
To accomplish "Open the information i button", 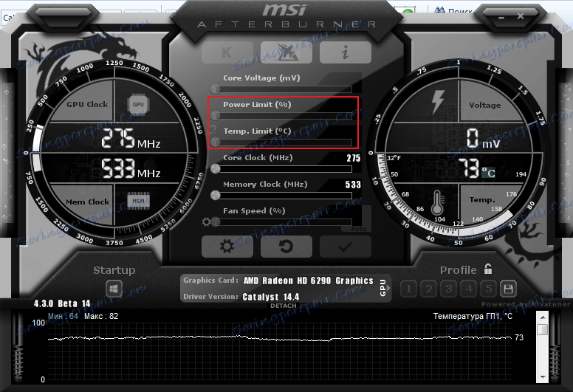I will tap(346, 52).
